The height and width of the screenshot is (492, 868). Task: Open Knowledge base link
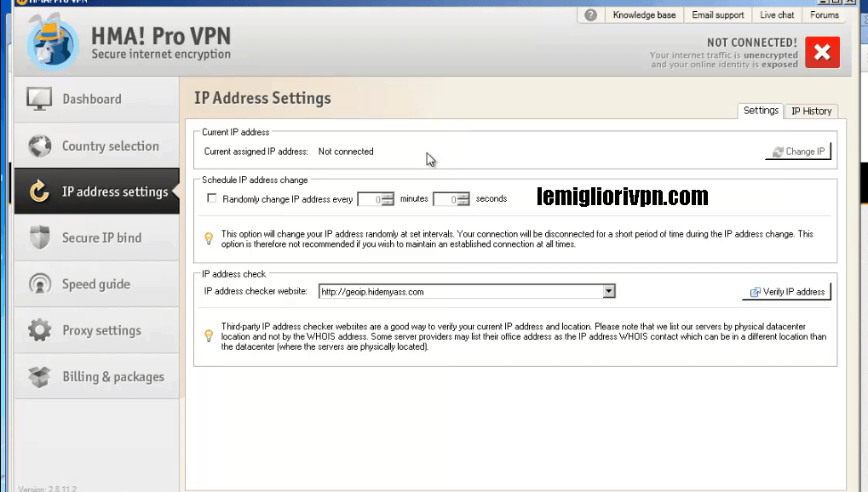coord(644,15)
